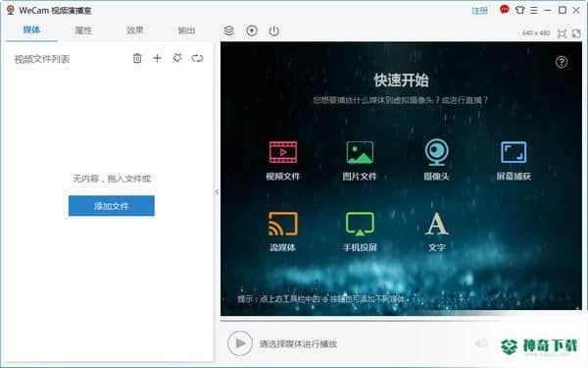Click the 注册 register link
The height and width of the screenshot is (368, 588).
[479, 11]
